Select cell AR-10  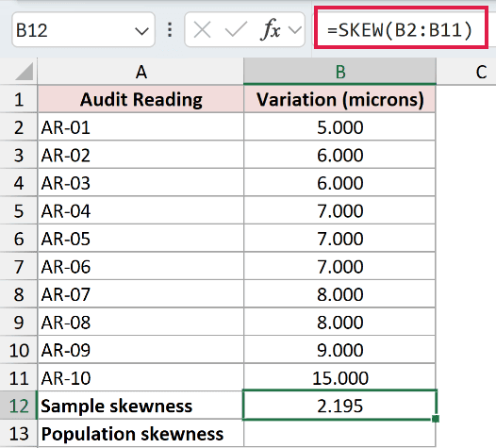pos(141,378)
